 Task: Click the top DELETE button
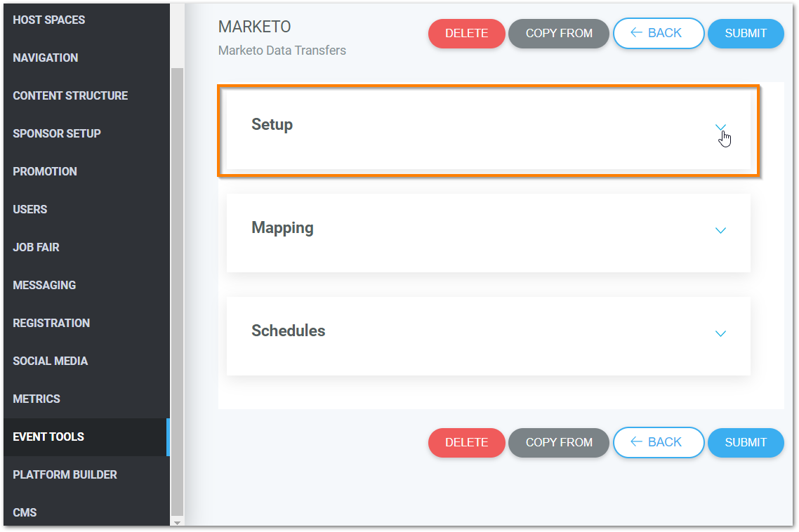point(466,34)
